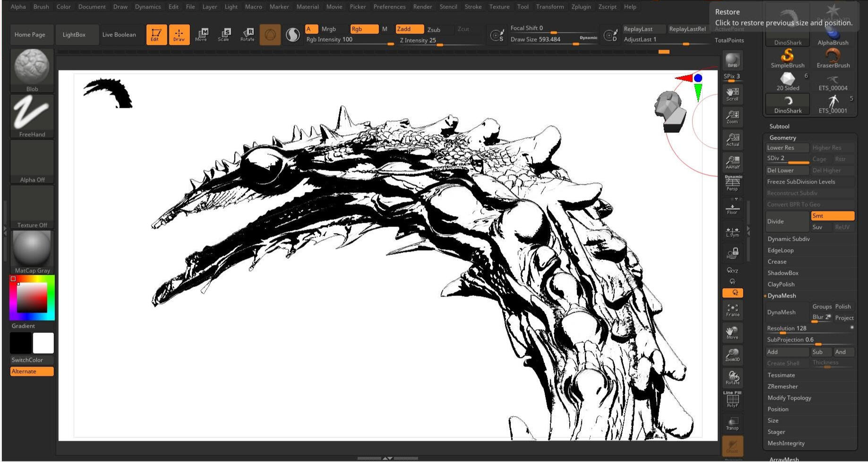Viewport: 868px width, 462px height.
Task: Expand the Modify Topology section
Action: click(x=789, y=398)
